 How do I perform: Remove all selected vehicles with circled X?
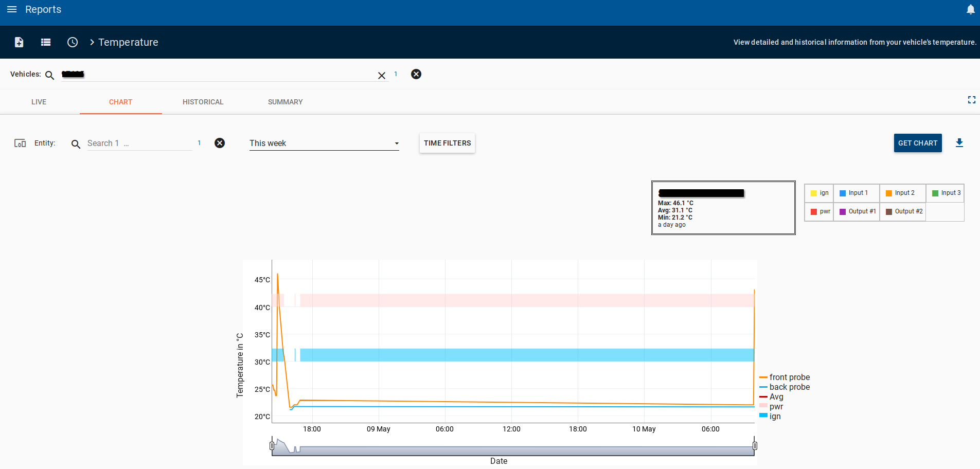pos(416,74)
